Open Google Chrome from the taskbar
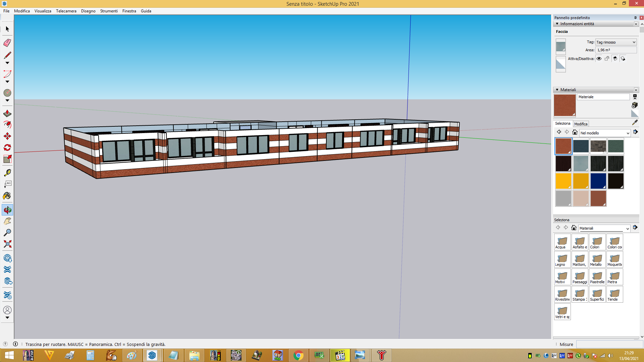644x362 pixels. click(298, 355)
